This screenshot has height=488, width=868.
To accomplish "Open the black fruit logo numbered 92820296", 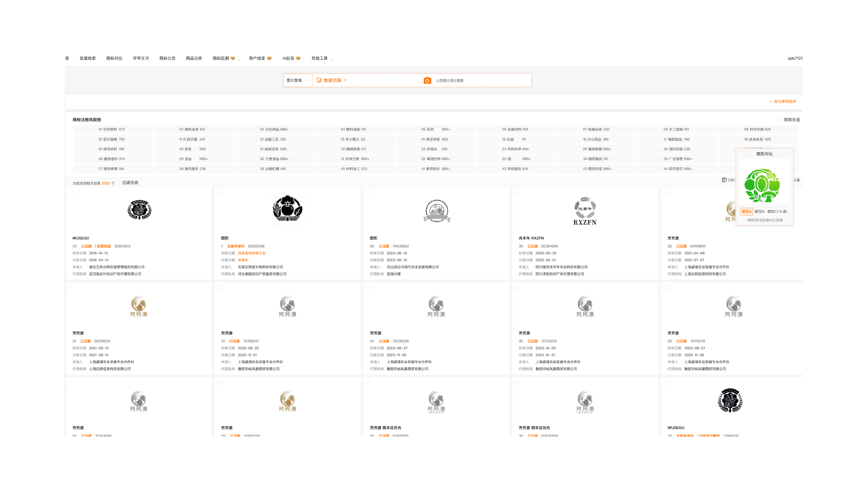I will click(287, 209).
